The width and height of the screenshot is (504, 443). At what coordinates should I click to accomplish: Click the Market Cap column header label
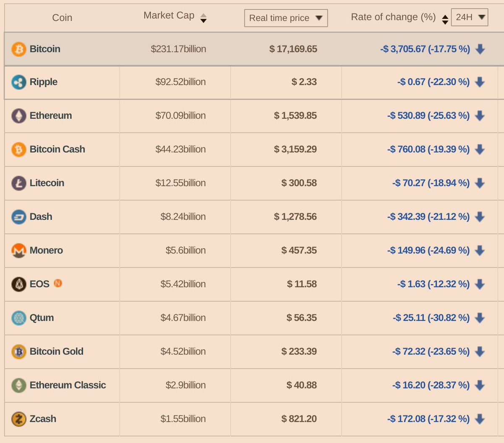(169, 16)
